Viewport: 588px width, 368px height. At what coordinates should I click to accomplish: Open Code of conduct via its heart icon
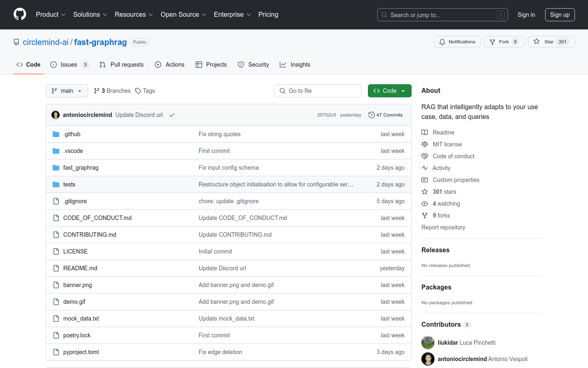coord(425,156)
